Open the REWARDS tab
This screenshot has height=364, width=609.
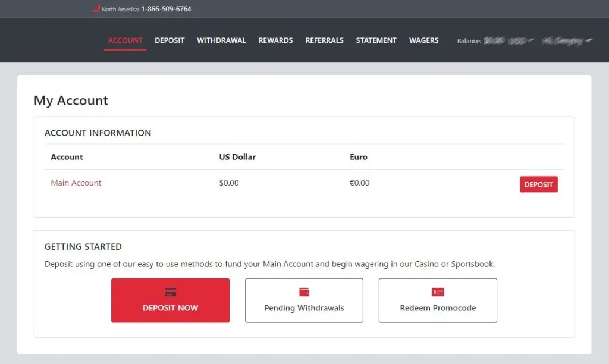coord(275,40)
